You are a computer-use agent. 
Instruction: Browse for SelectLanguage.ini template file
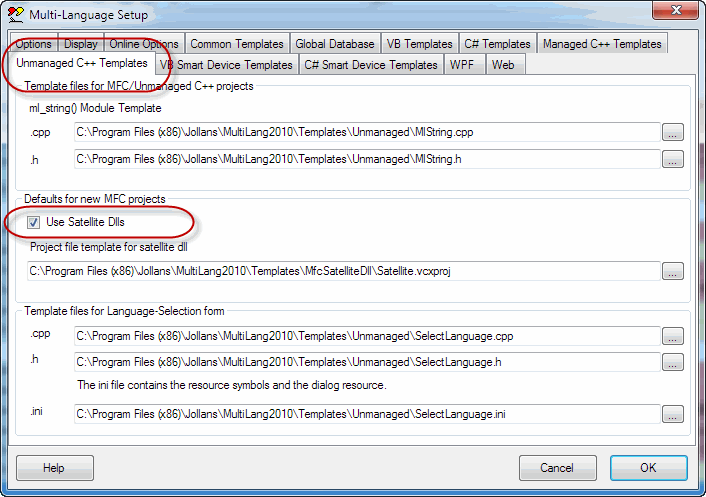coord(672,413)
